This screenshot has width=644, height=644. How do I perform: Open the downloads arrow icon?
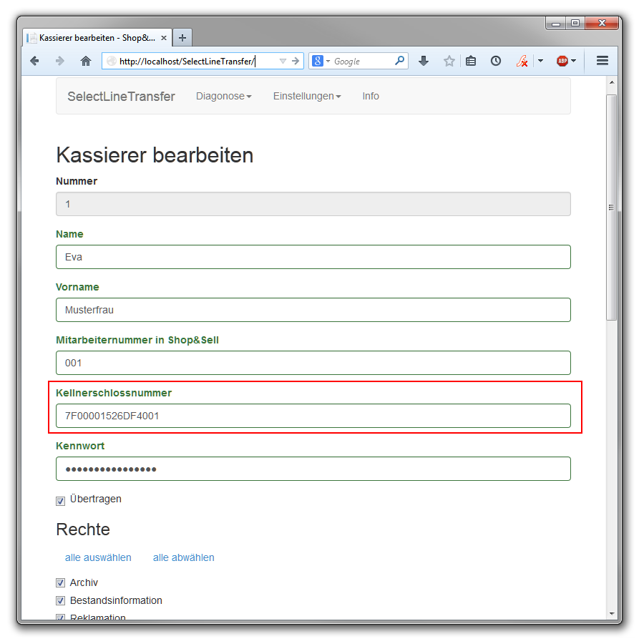pyautogui.click(x=424, y=62)
